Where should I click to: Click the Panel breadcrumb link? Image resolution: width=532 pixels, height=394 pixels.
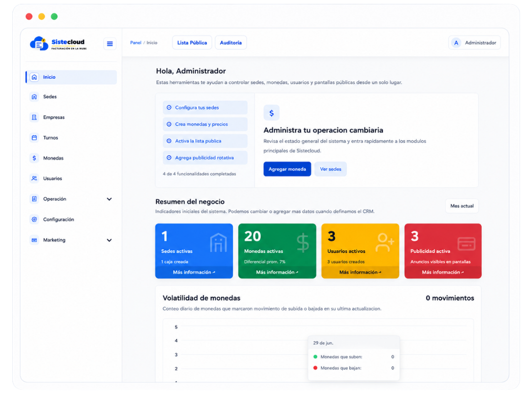pos(136,43)
